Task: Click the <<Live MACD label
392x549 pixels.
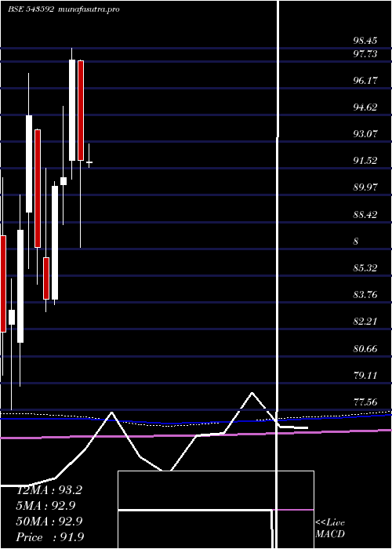Action: [330, 528]
